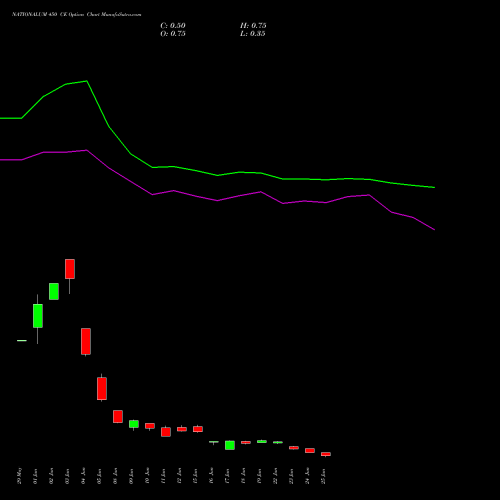Click the 15 Jun date label
This screenshot has width=500, height=500.
[195, 476]
